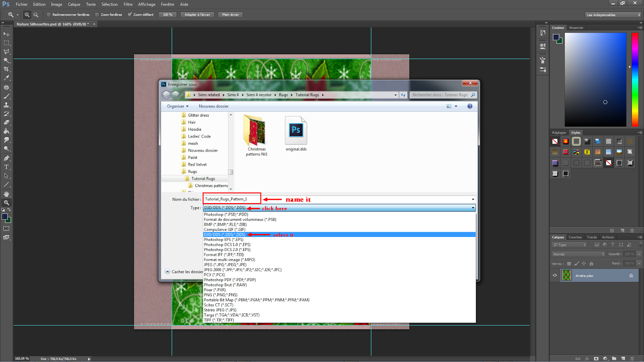
Task: Select the Hand tool
Action: click(6, 194)
